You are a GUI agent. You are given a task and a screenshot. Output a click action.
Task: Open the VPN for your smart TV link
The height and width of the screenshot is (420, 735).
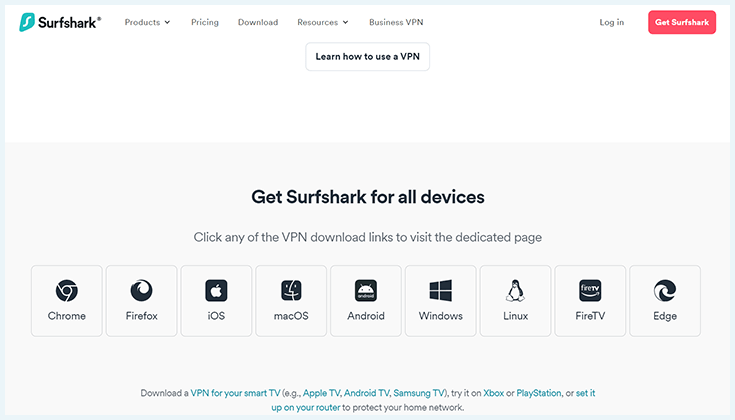(235, 393)
